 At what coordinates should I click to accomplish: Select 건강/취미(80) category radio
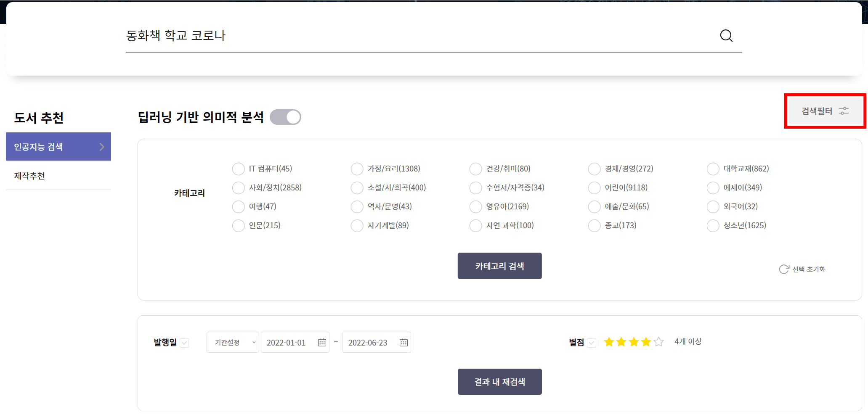(476, 169)
